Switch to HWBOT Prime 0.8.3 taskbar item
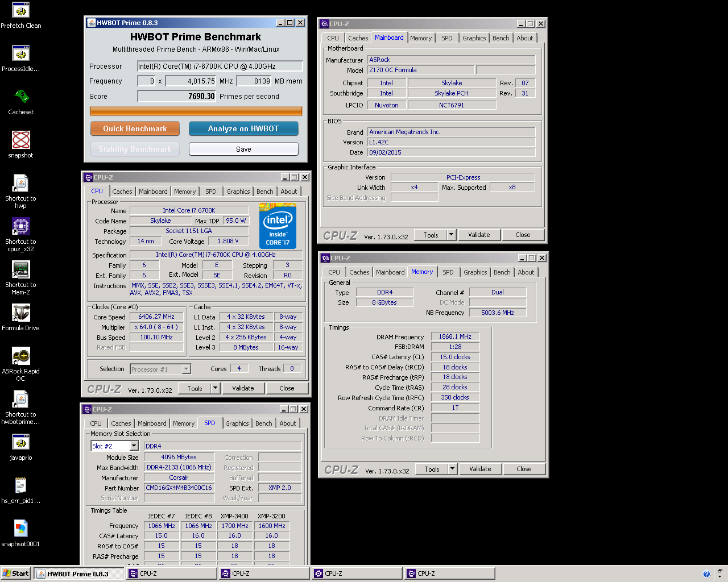Viewport: 728px width, 582px height. (78, 573)
